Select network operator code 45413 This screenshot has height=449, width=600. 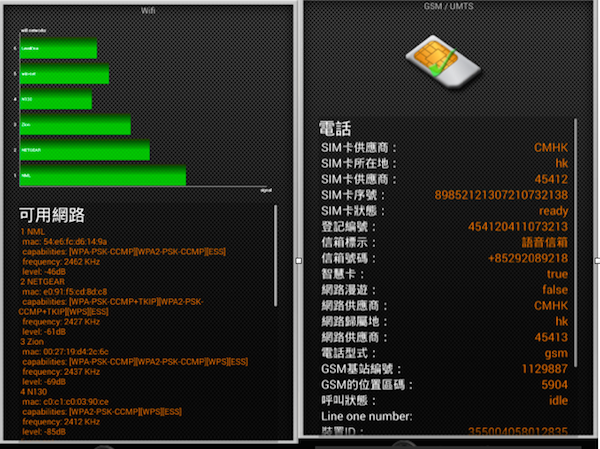(x=551, y=337)
